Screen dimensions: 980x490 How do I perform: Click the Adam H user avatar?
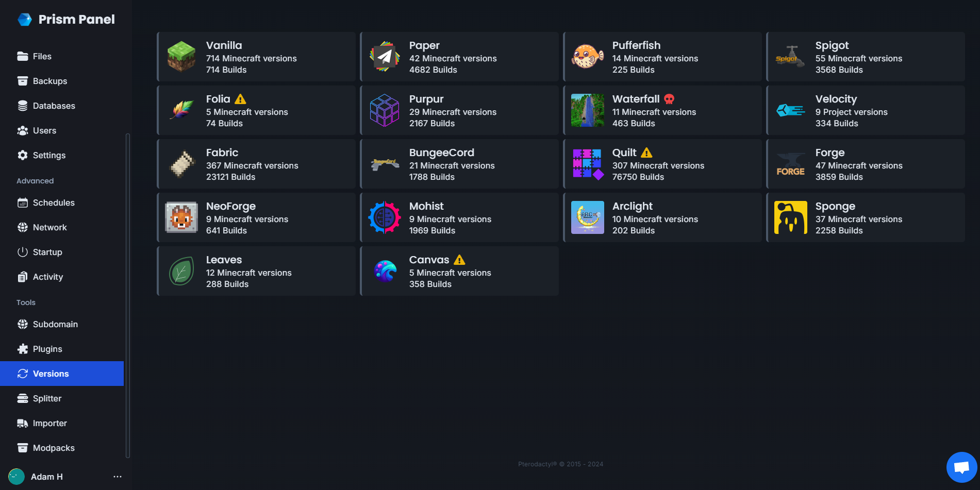16,477
